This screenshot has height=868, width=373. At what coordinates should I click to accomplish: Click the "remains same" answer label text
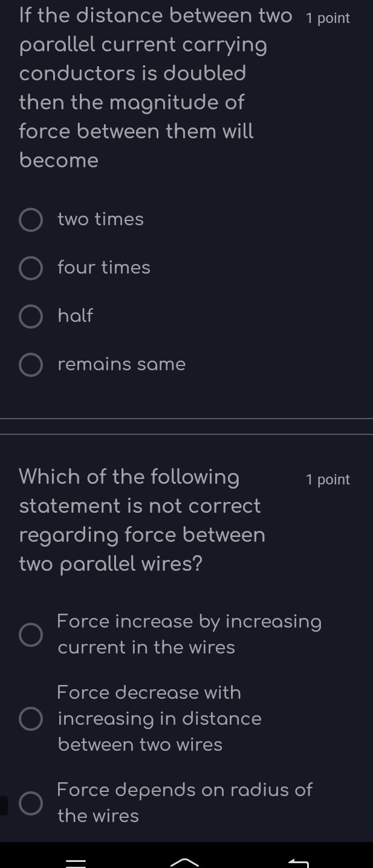(x=121, y=364)
